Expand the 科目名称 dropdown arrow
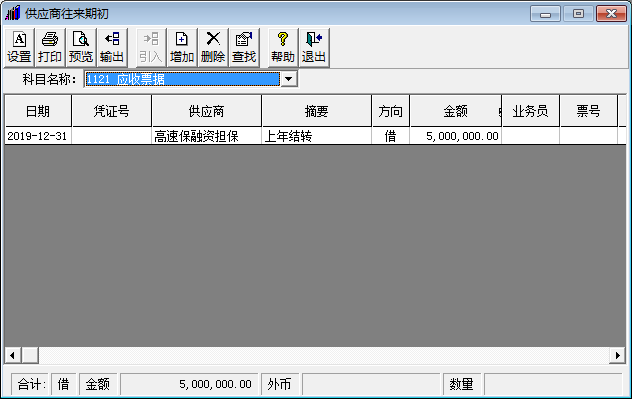632x399 pixels. 289,79
